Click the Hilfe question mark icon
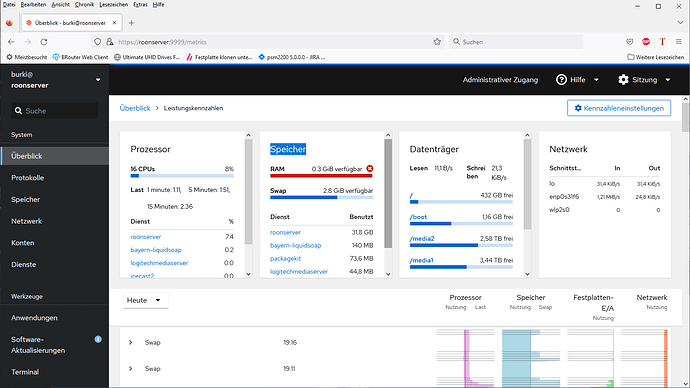Image resolution: width=690 pixels, height=388 pixels. pos(561,80)
